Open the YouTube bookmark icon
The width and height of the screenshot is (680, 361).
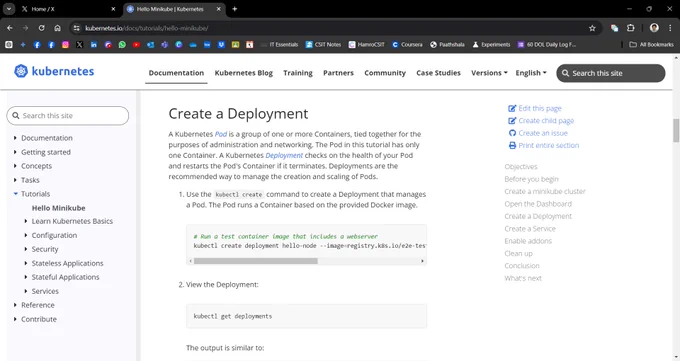(x=136, y=45)
